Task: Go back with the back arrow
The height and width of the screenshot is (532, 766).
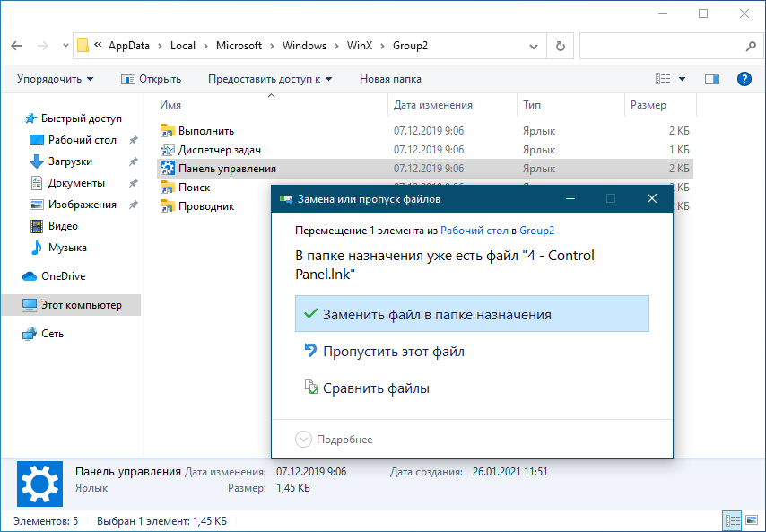Action: click(16, 46)
